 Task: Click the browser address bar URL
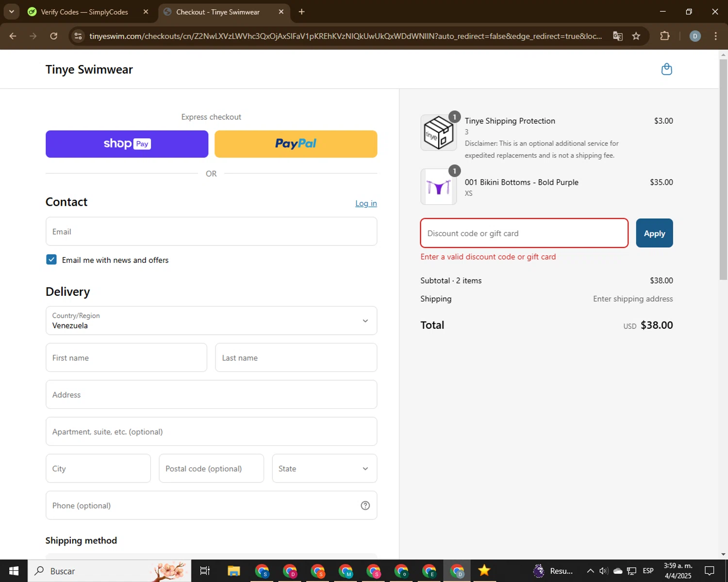click(345, 36)
